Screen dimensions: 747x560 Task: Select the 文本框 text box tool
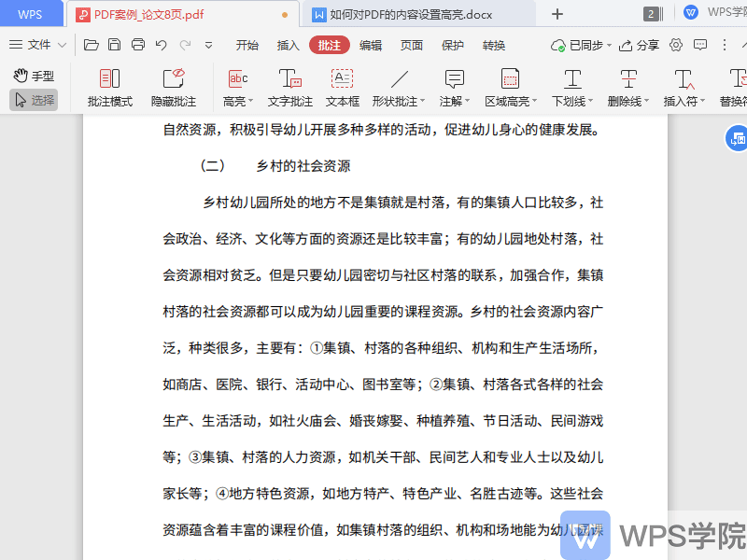(343, 88)
